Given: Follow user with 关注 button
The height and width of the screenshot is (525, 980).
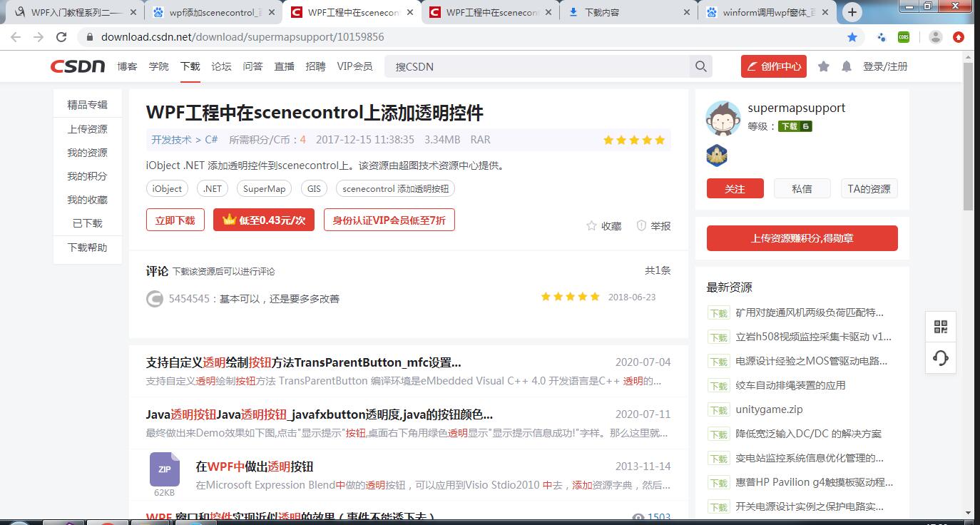Looking at the screenshot, I should 735,188.
